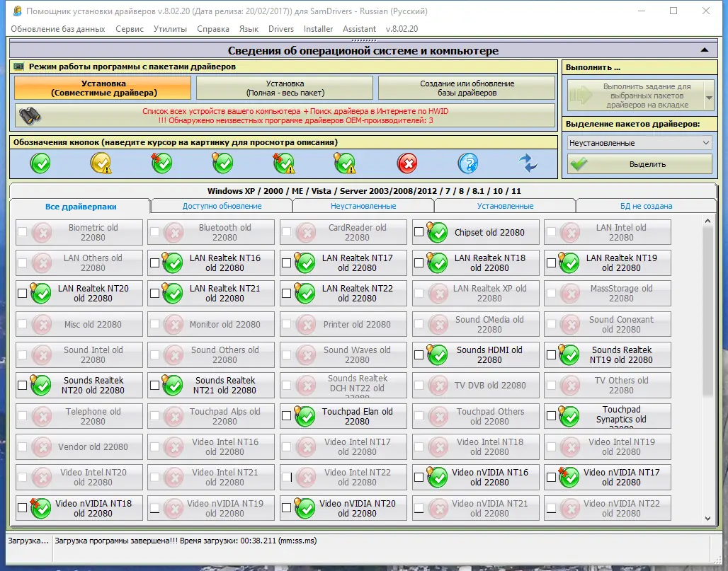Image resolution: width=728 pixels, height=571 pixels.
Task: Open the "Утилиты" menu
Action: click(x=170, y=29)
